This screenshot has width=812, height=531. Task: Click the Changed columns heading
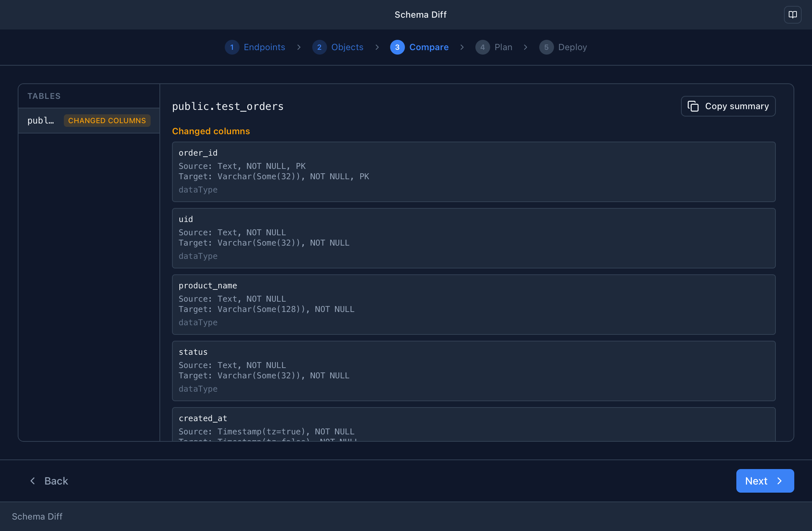click(211, 131)
